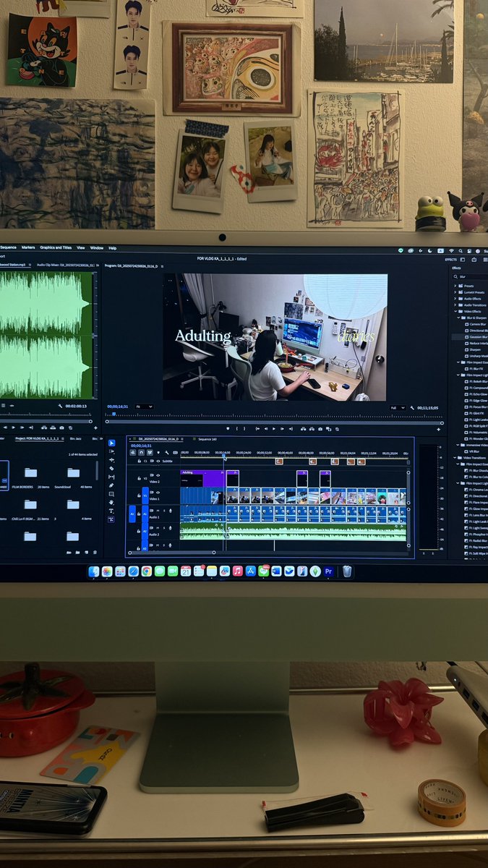The height and width of the screenshot is (868, 488).
Task: Select the Razor tool
Action: tap(111, 469)
